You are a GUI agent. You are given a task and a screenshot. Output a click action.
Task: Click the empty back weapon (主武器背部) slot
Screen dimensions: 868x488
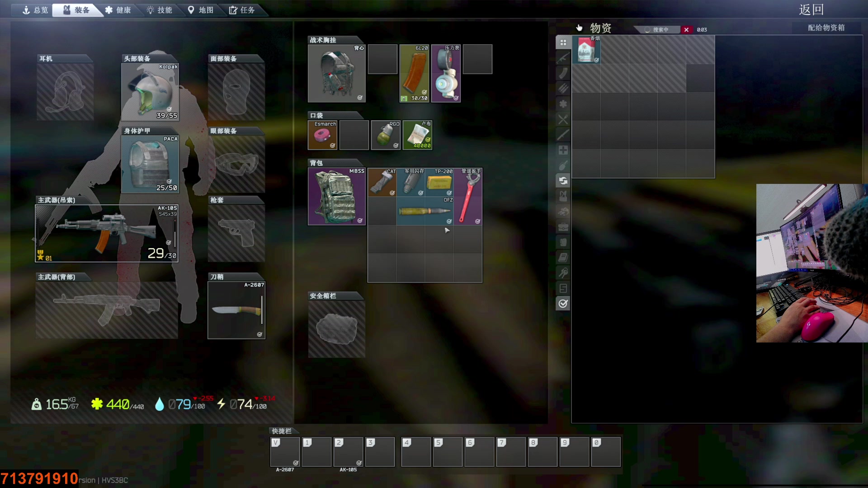click(107, 310)
